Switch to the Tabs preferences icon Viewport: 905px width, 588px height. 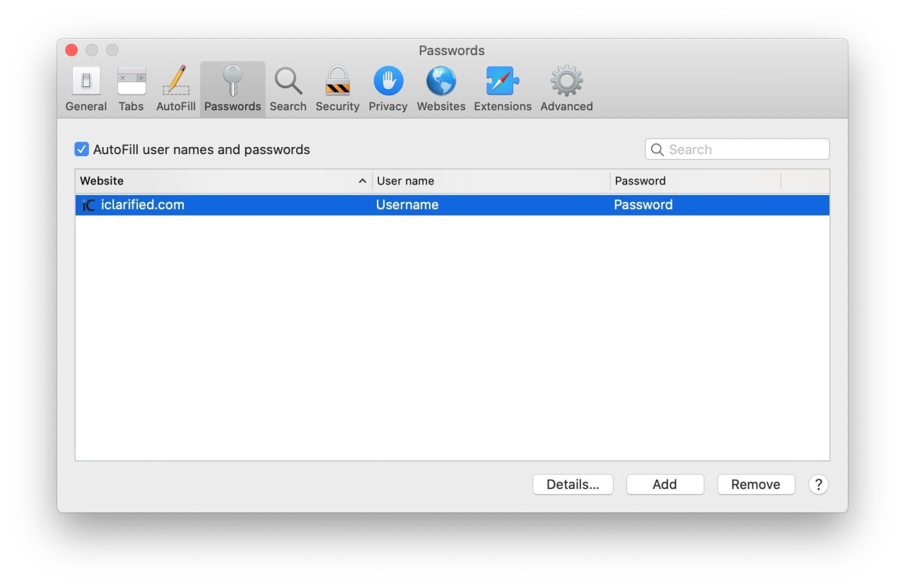pyautogui.click(x=131, y=89)
